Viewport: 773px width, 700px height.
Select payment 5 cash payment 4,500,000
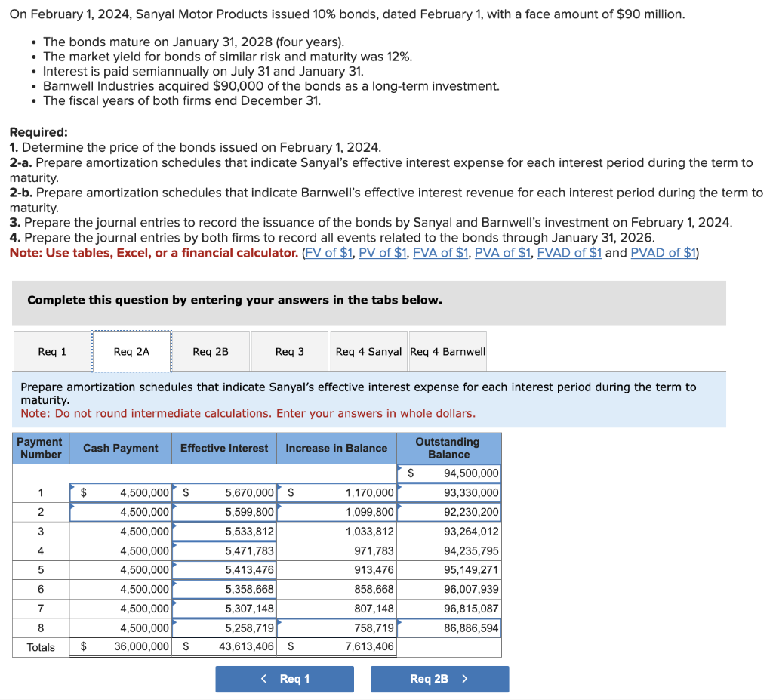click(x=121, y=570)
